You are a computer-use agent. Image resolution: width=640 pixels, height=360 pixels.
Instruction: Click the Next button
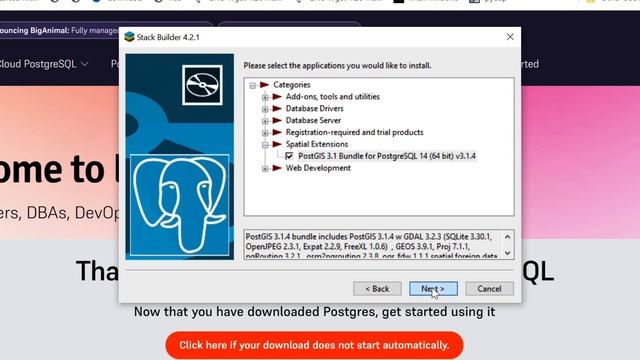point(433,289)
